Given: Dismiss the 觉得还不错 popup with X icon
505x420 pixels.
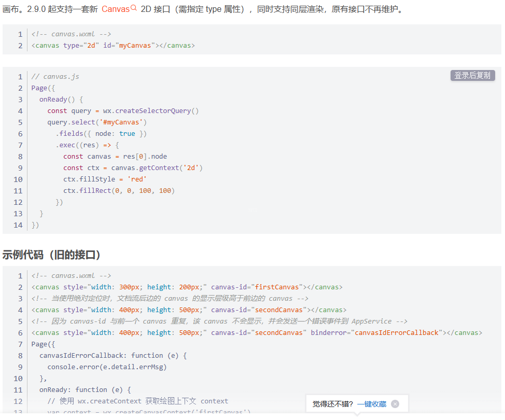Looking at the screenshot, I should 395,404.
